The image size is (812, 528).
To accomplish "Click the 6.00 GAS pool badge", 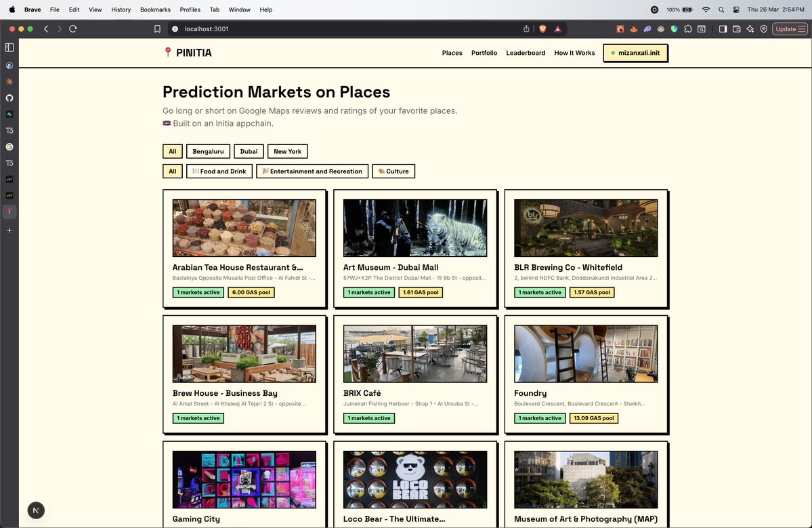I will point(251,292).
